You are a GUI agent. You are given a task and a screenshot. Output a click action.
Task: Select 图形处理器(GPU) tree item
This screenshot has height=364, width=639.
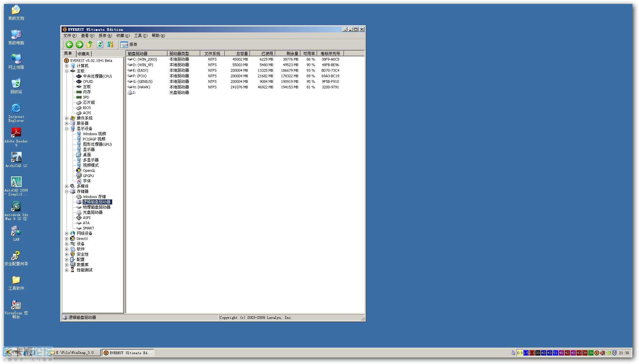pos(97,144)
